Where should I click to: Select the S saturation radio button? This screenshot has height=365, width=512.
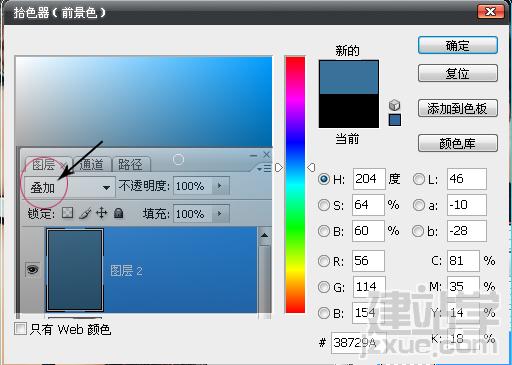(x=324, y=205)
